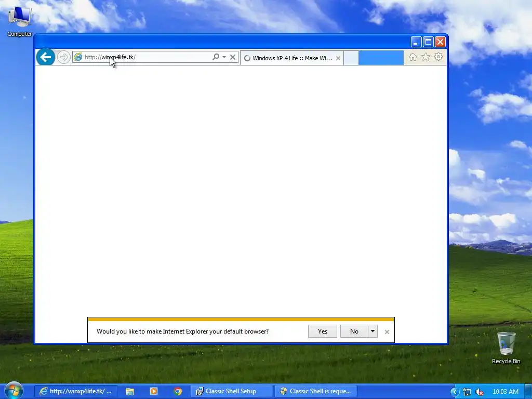The width and height of the screenshot is (532, 399).
Task: Click the network tray icon
Action: click(x=467, y=392)
